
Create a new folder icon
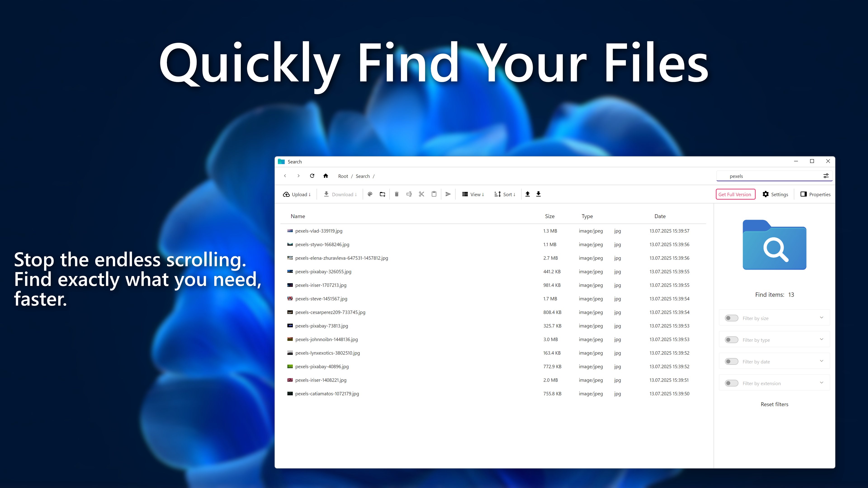point(382,194)
